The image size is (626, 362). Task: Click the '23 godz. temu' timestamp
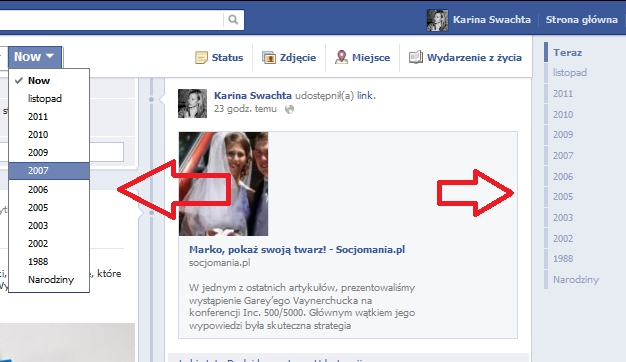[245, 109]
